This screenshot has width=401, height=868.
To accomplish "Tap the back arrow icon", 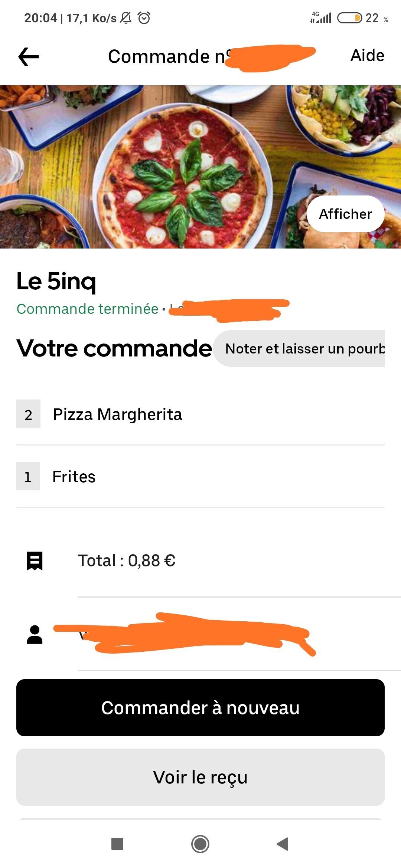I will [29, 57].
